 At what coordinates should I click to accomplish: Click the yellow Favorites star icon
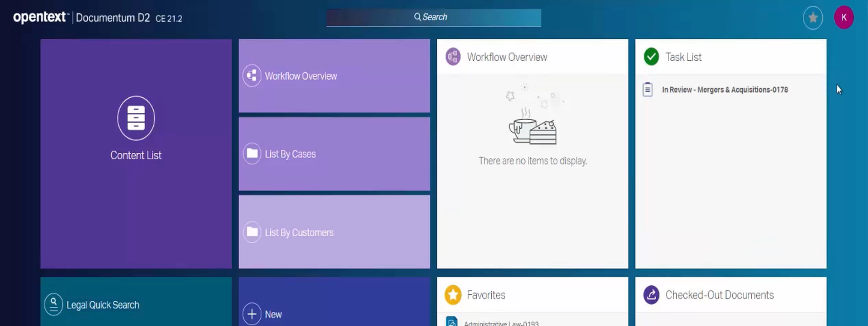(x=453, y=295)
